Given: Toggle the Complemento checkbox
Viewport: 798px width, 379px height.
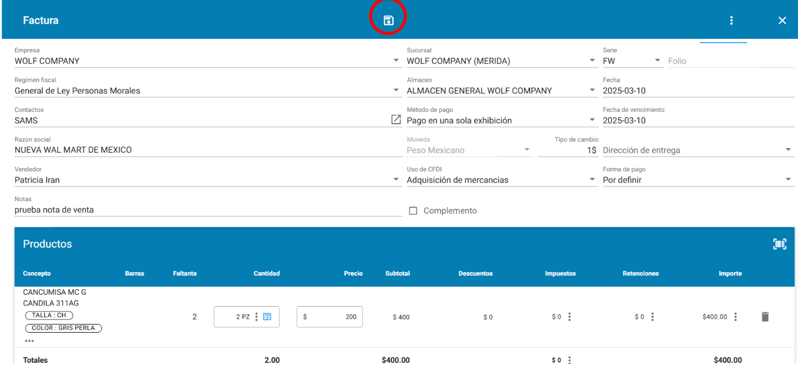Looking at the screenshot, I should click(x=413, y=211).
